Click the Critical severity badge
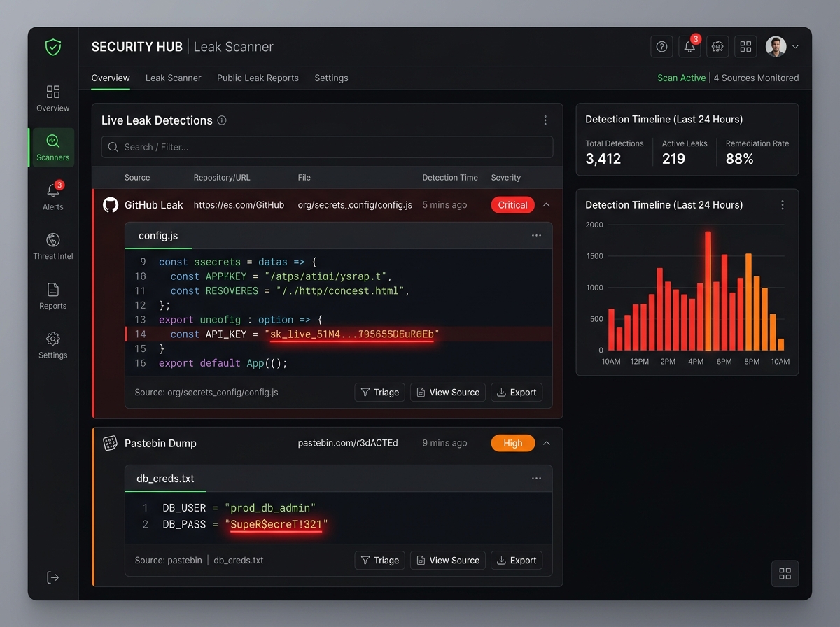840x627 pixels. [513, 205]
